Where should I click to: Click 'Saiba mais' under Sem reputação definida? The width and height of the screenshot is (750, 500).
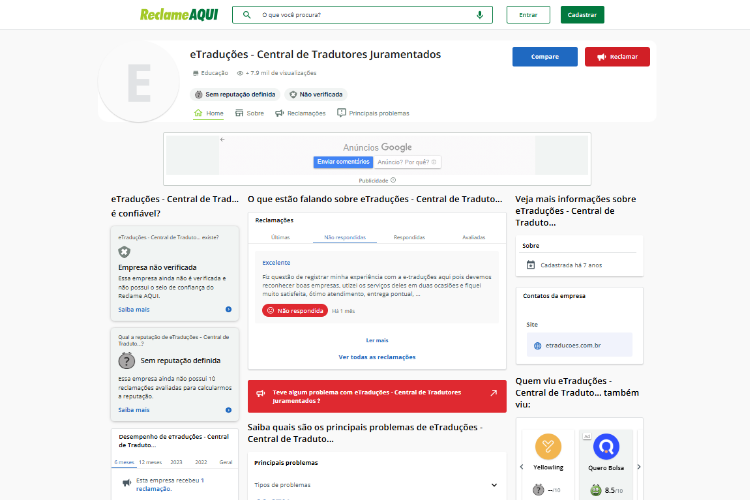(134, 410)
